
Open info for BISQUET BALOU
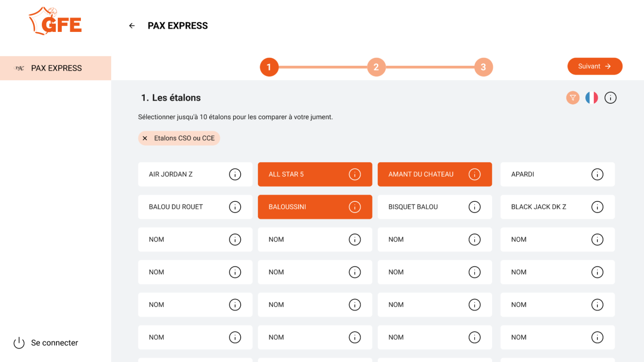(474, 207)
